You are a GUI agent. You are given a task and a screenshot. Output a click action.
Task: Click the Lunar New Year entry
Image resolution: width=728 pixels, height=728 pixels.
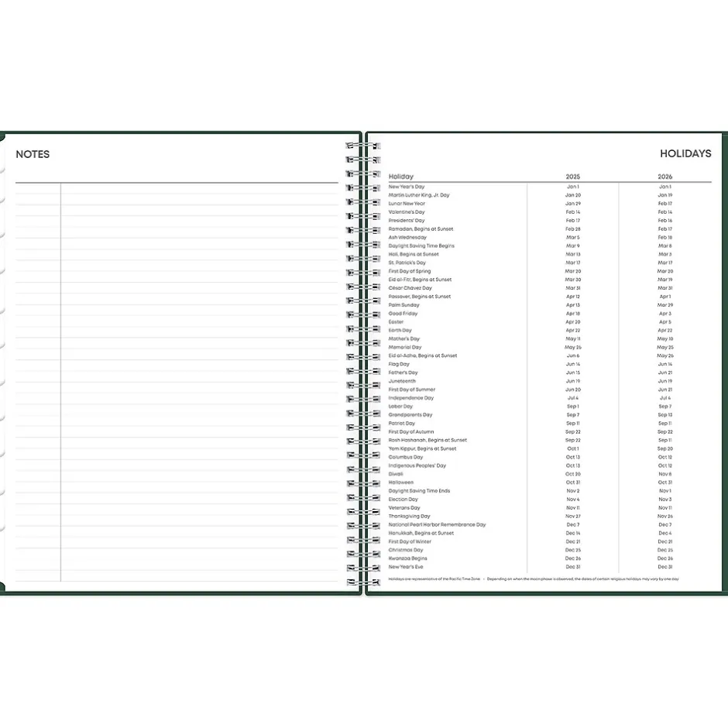click(407, 204)
